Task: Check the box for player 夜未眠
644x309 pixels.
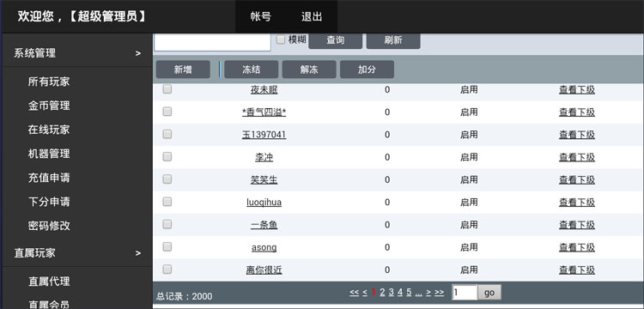Action: (167, 89)
